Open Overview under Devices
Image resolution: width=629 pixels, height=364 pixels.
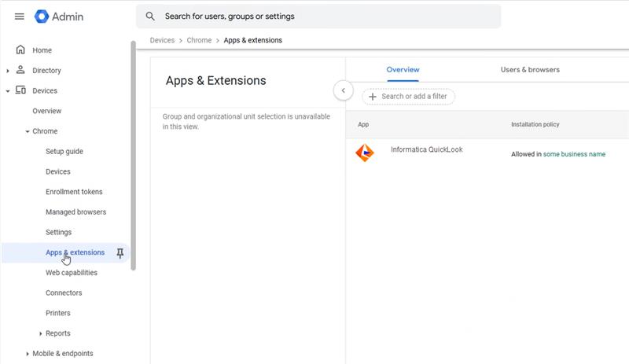tap(47, 111)
